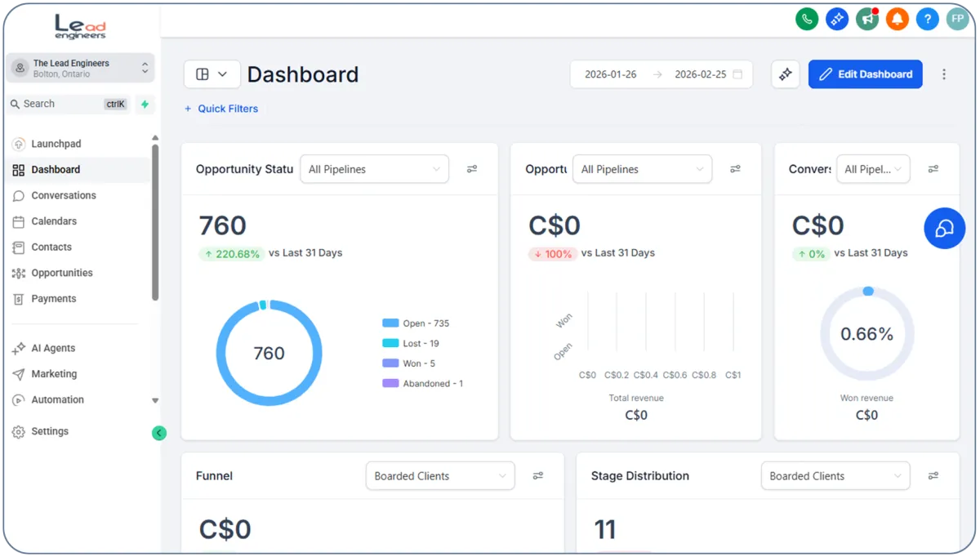Click the magic wand icon beside Edit Dashboard

coord(785,74)
